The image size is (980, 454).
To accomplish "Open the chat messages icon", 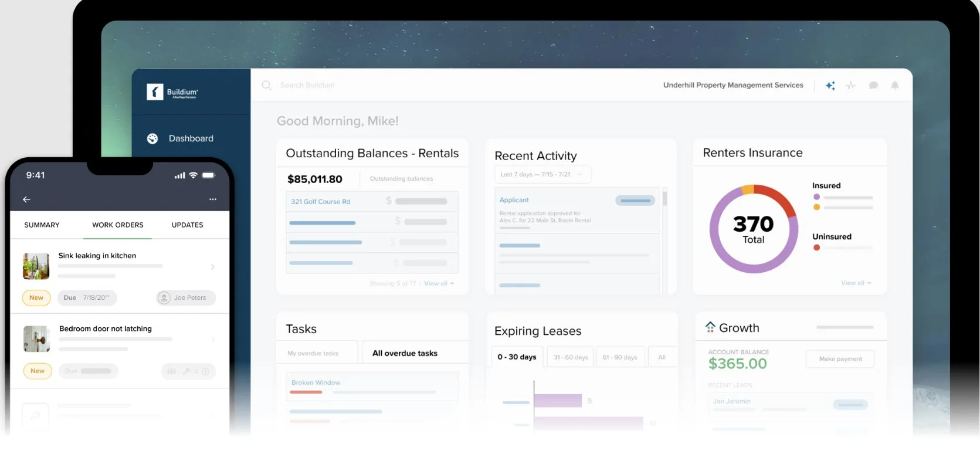I will (873, 86).
